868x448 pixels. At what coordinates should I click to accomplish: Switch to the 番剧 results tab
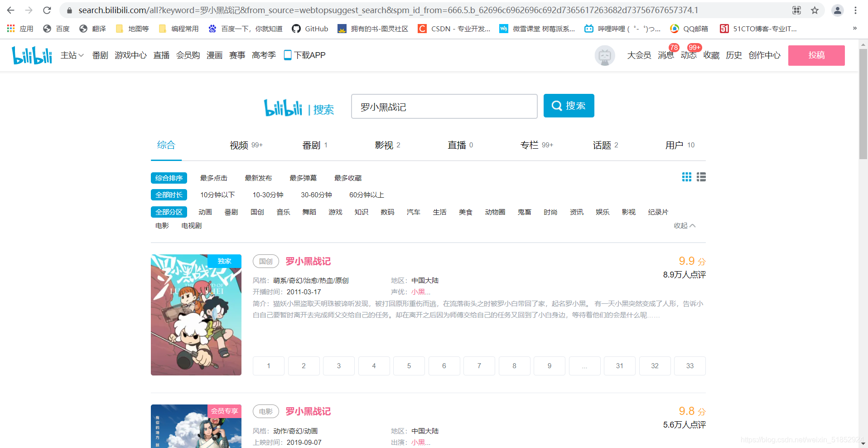[x=315, y=145]
